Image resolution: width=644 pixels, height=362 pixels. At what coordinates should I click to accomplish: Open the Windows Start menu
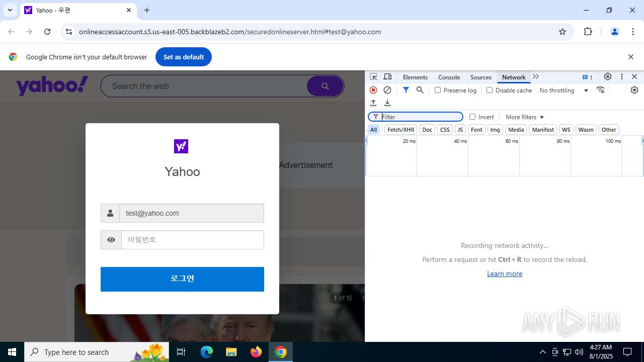[x=12, y=352]
